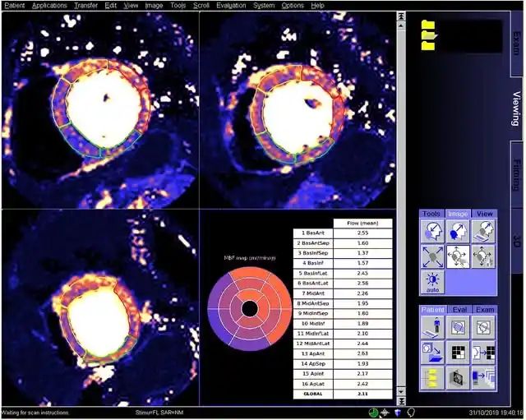
Task: Open the yellow folder tree browser icon
Action: tap(432, 378)
